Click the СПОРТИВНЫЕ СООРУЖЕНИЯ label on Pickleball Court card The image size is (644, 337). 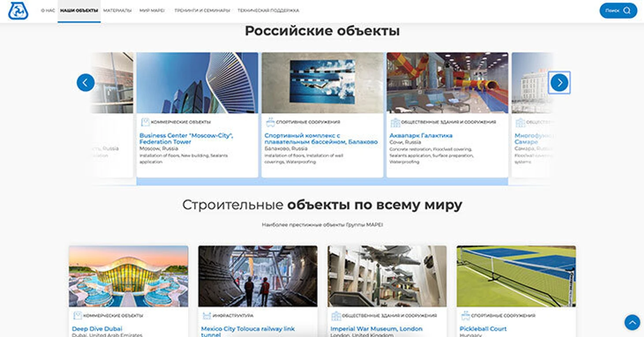pos(503,316)
